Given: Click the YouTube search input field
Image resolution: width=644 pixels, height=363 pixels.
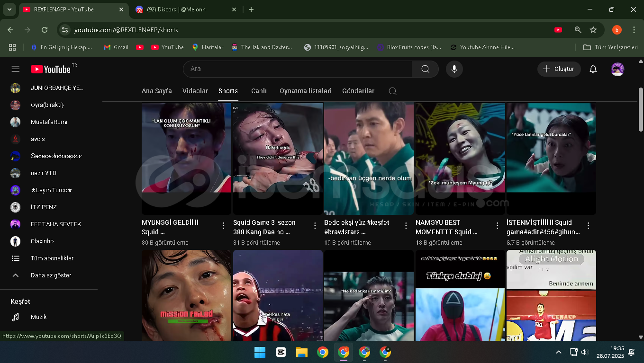Looking at the screenshot, I should point(298,69).
